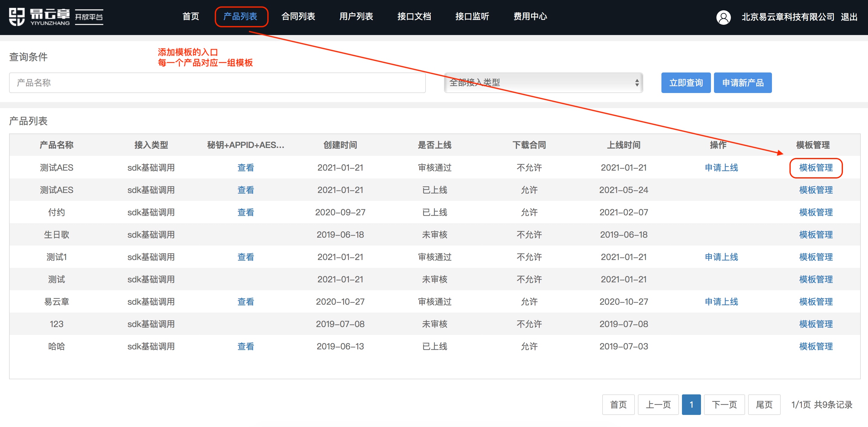Go to 费用中心
The height and width of the screenshot is (427, 868).
coord(530,16)
